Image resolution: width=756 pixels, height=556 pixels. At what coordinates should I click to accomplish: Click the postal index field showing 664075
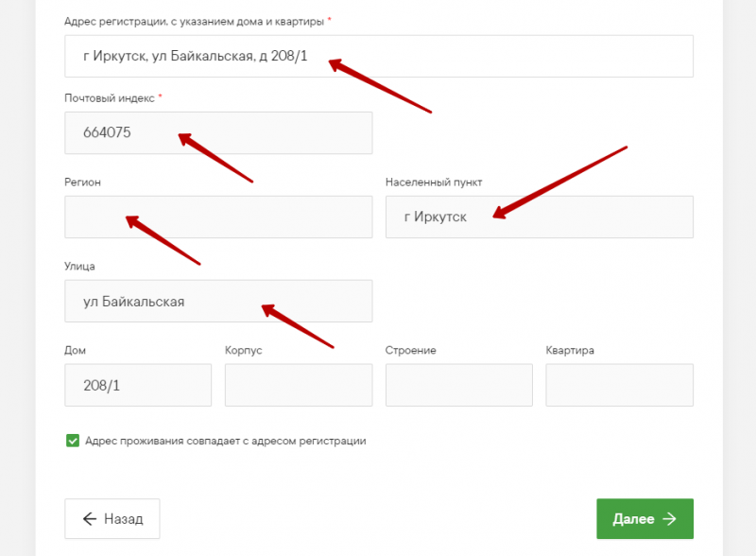click(x=217, y=133)
